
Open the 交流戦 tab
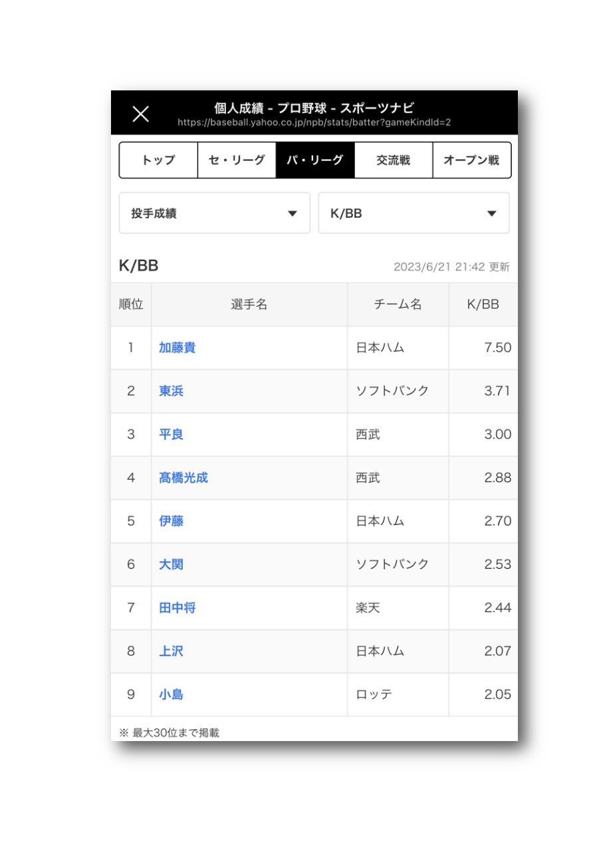[394, 160]
